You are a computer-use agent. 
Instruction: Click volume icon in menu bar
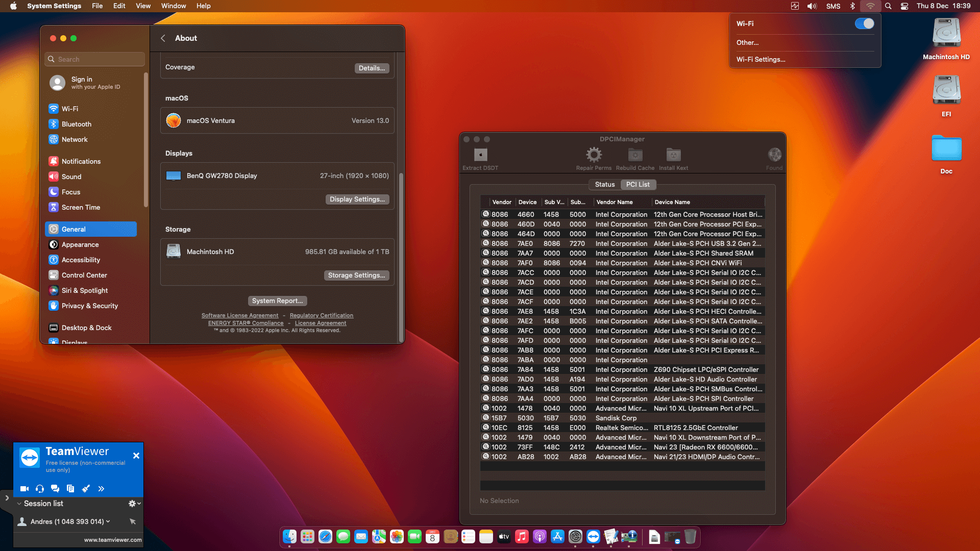812,6
